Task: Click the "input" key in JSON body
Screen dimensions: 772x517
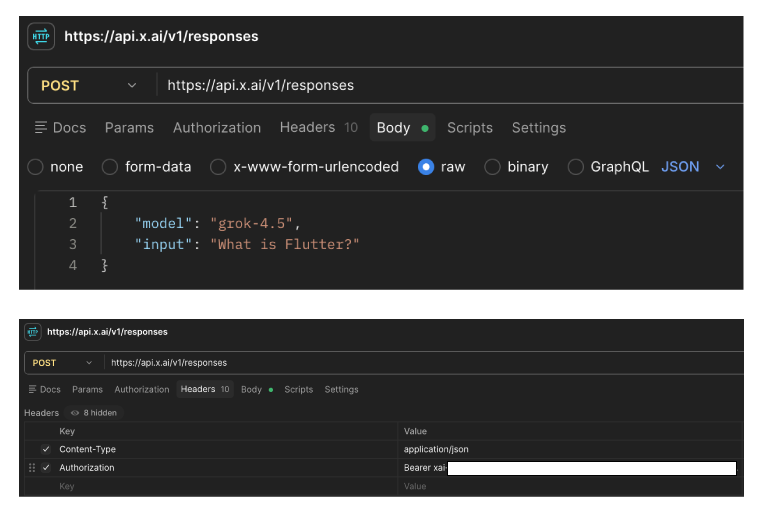Action: point(163,244)
